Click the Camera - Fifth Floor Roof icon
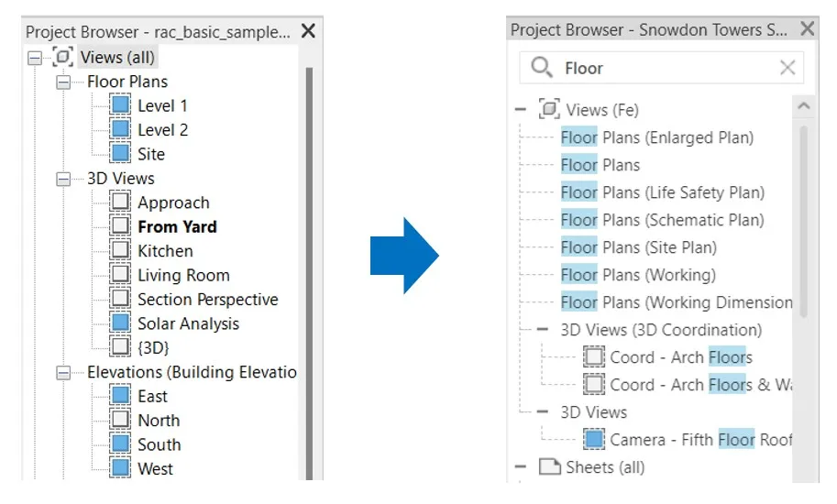Image resolution: width=837 pixels, height=504 pixels. point(595,440)
